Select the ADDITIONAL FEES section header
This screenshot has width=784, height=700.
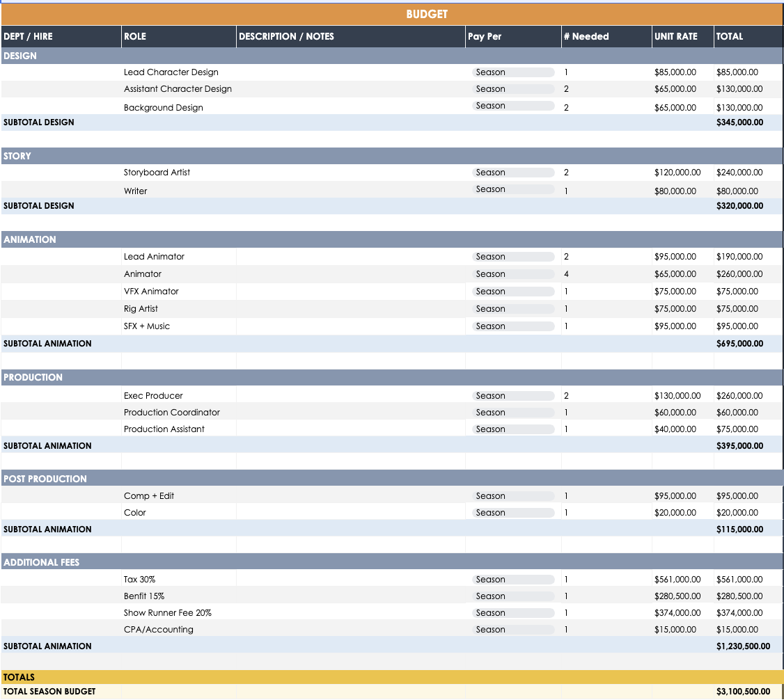pyautogui.click(x=392, y=562)
